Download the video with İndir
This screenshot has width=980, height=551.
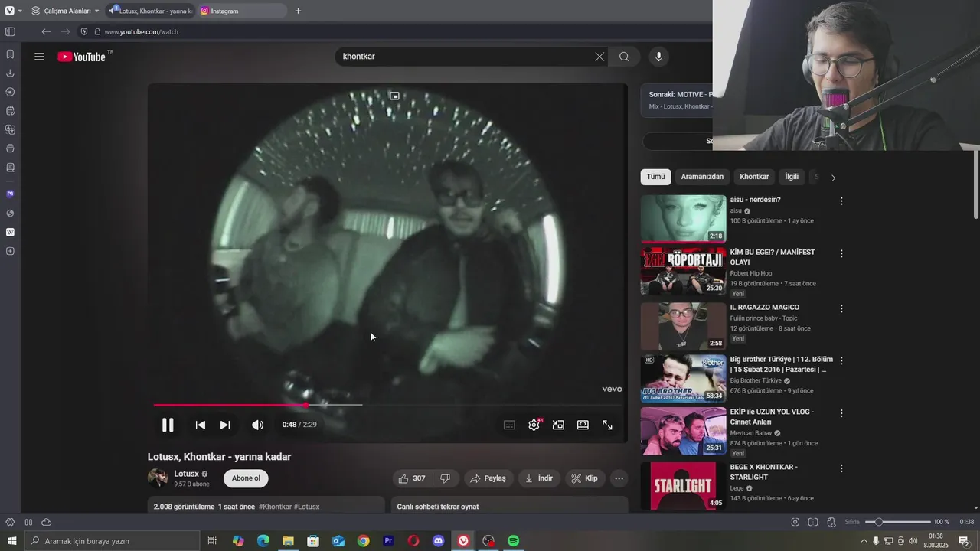(x=539, y=478)
